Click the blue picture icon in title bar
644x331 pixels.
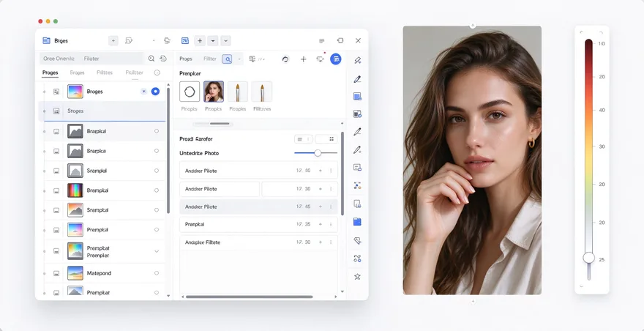[185, 41]
